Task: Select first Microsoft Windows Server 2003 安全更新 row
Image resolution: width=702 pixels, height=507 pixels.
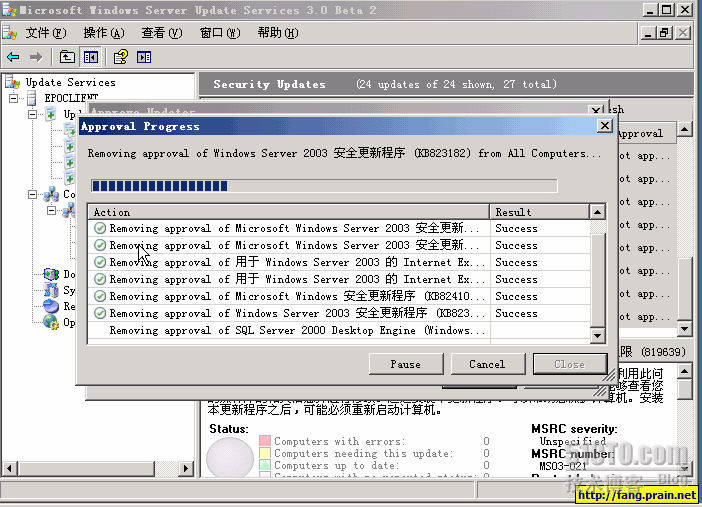Action: coord(339,228)
